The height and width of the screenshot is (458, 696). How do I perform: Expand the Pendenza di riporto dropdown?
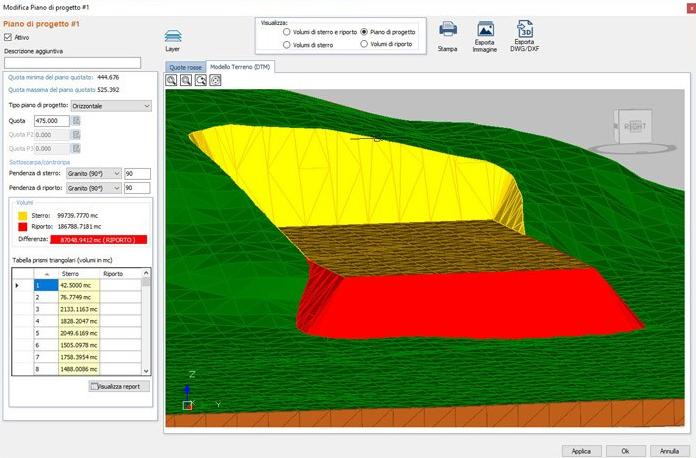116,187
